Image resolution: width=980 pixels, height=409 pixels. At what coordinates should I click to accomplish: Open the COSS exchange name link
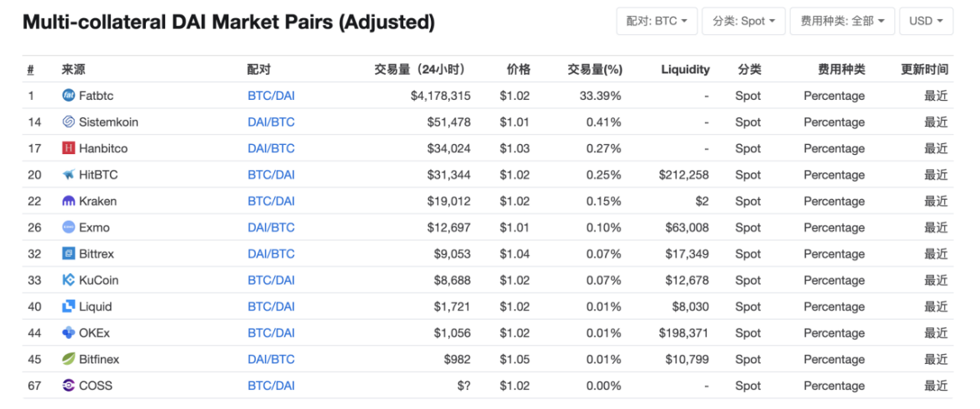click(x=96, y=386)
